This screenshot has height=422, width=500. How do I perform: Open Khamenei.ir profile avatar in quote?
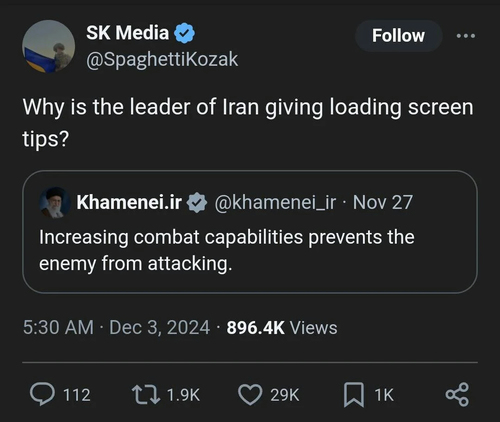55,203
